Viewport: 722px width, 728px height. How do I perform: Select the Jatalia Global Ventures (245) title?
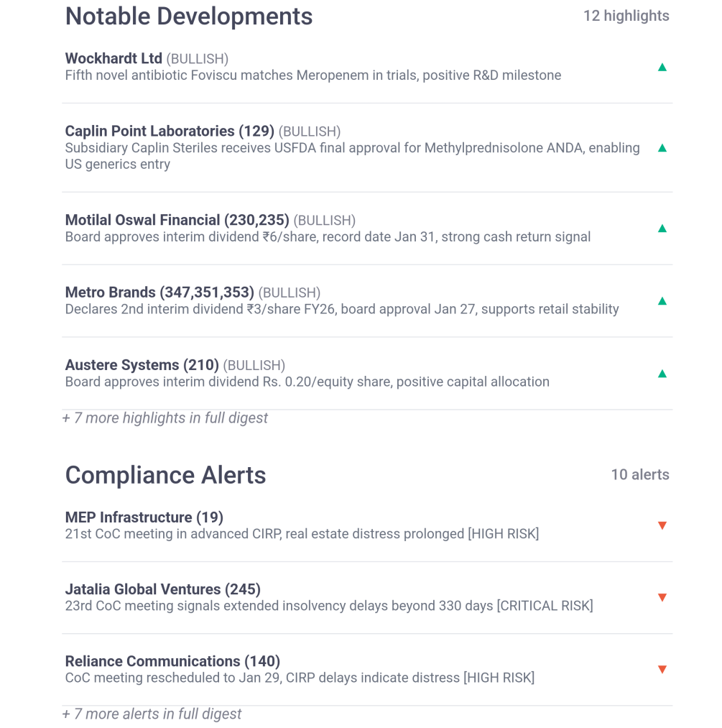[163, 589]
